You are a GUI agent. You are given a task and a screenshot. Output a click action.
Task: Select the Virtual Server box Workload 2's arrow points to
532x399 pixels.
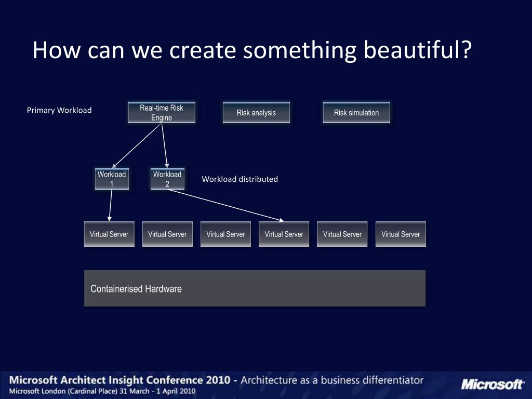[x=284, y=234]
